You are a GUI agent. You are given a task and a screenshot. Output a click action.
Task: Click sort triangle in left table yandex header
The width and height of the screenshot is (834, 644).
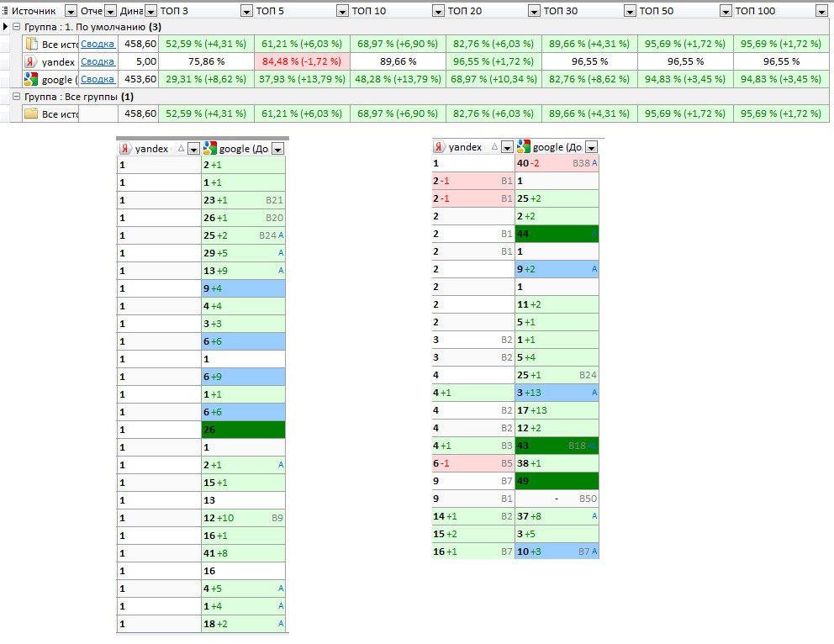[x=181, y=148]
